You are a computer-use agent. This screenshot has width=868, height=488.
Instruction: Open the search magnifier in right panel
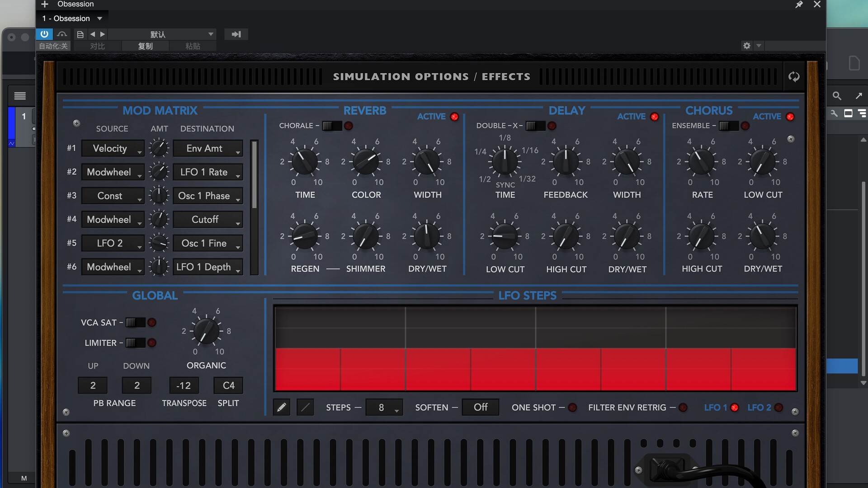(x=837, y=96)
